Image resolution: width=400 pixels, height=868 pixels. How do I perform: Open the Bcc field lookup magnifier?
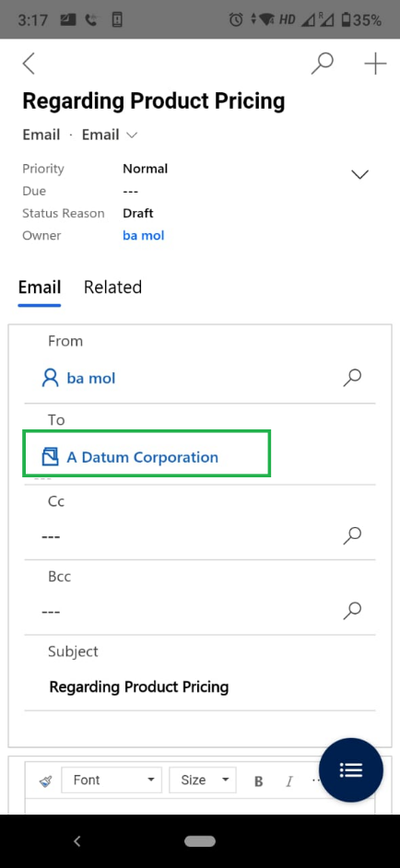[352, 611]
